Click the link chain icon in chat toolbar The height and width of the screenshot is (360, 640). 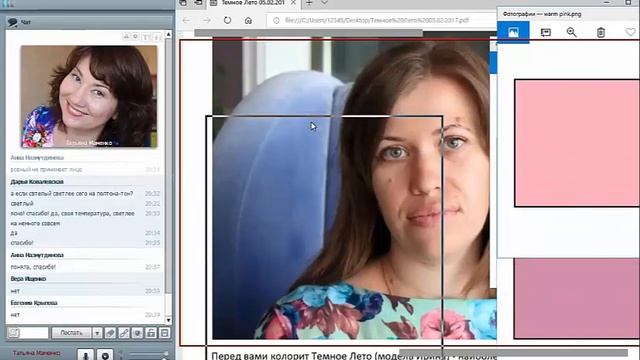[124, 333]
